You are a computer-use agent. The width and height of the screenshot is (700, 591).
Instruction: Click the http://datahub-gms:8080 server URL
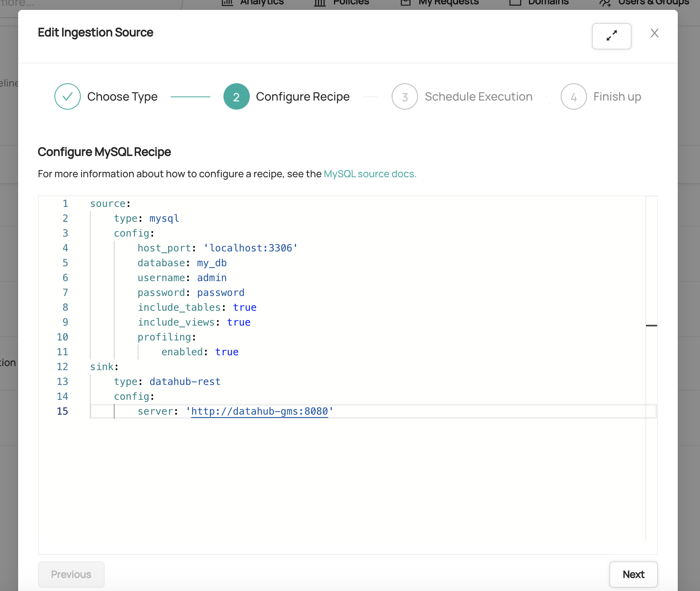pos(259,411)
